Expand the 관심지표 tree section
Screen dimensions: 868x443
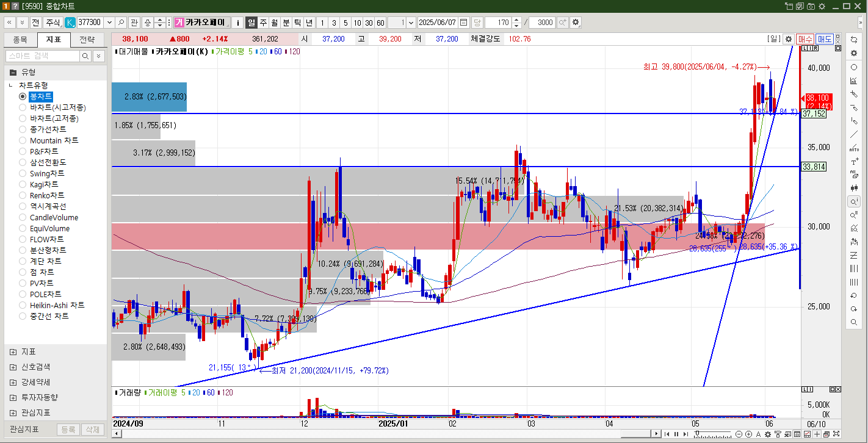pyautogui.click(x=13, y=412)
